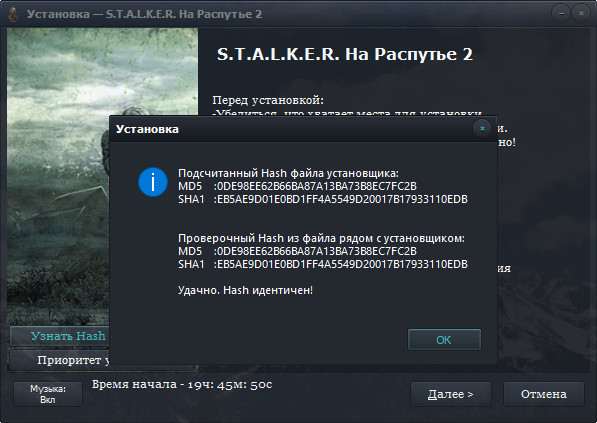
Task: Click the verification-file SHA1 hash line
Action: [323, 264]
